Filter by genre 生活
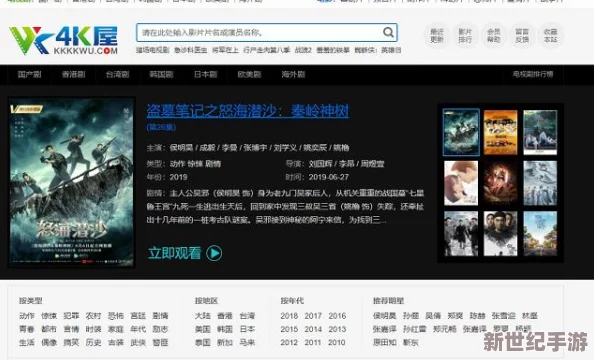Screen dimensions: 594x360 (x=27, y=343)
